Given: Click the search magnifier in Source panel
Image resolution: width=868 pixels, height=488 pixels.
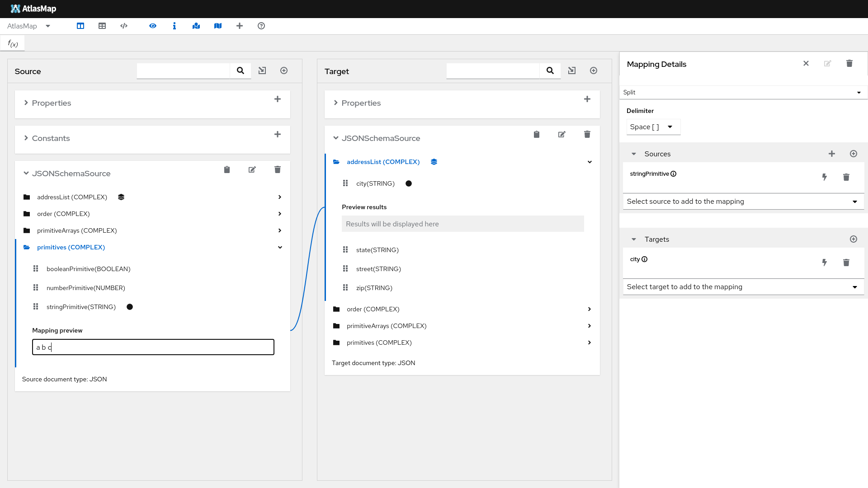Looking at the screenshot, I should pyautogui.click(x=240, y=70).
